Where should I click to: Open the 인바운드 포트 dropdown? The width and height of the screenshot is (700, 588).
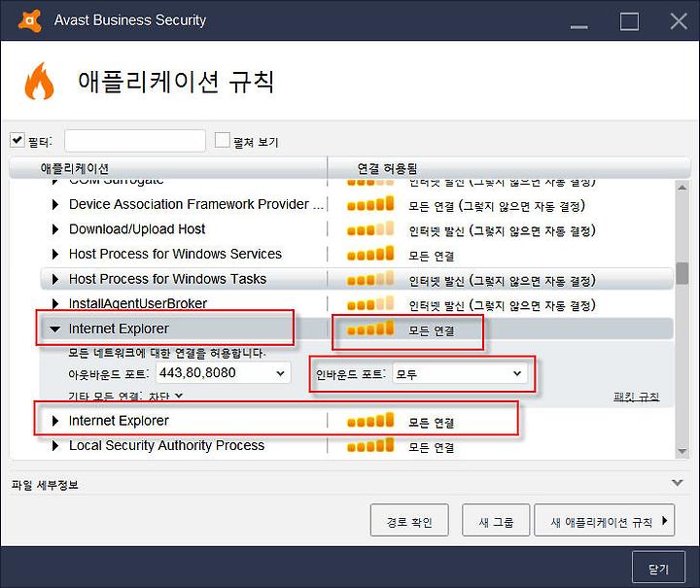pos(460,373)
